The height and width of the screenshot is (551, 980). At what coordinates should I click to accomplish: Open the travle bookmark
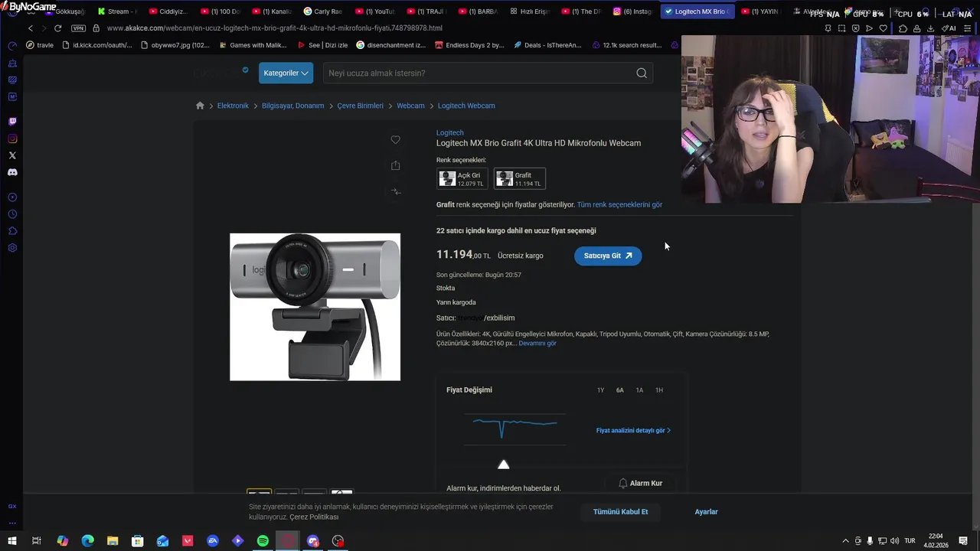pos(40,45)
